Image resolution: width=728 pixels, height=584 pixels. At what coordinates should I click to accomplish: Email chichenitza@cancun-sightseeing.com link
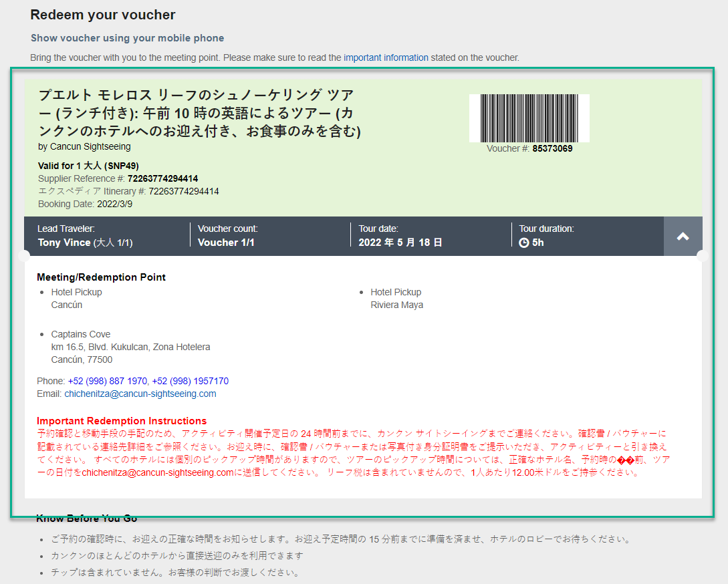[140, 394]
